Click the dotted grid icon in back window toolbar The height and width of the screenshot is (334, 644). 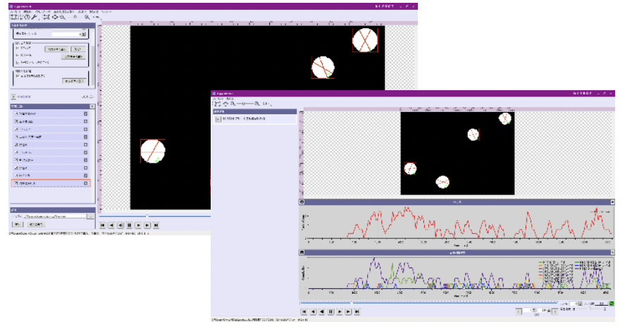20,17
